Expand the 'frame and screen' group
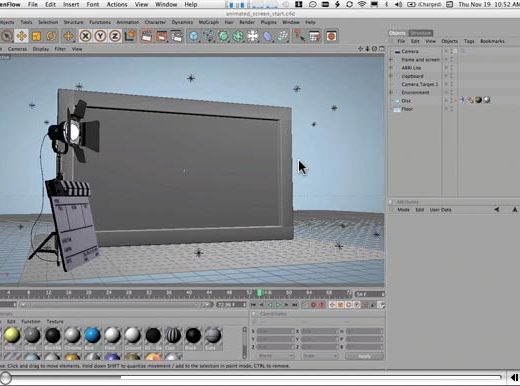The width and height of the screenshot is (520, 386). 391,60
